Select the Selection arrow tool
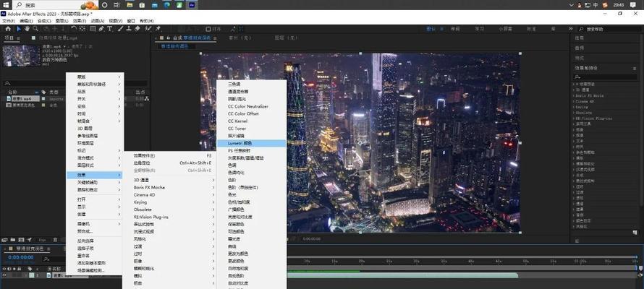Image resolution: width=644 pixels, height=289 pixels. (19, 29)
